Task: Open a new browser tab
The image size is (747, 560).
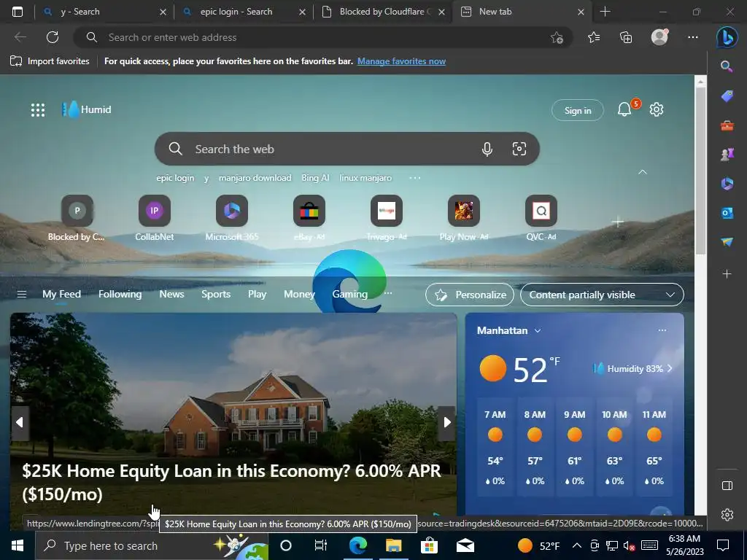Action: (x=605, y=12)
